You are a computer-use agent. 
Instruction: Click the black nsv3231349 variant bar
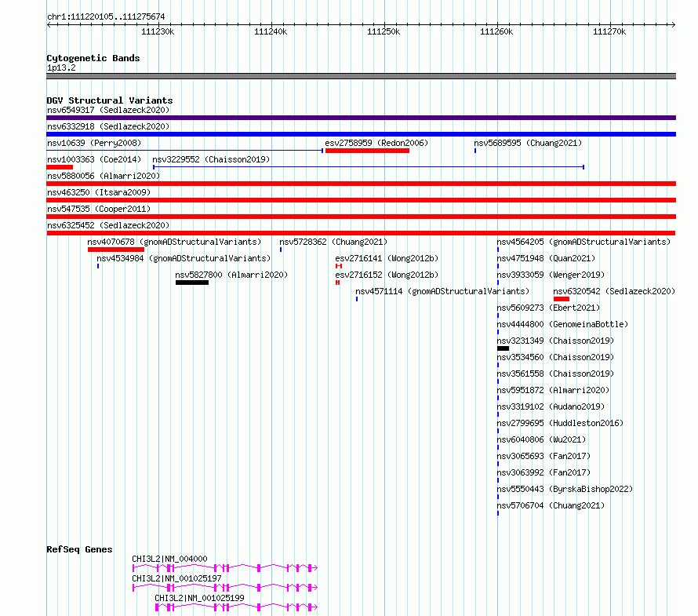[x=503, y=348]
